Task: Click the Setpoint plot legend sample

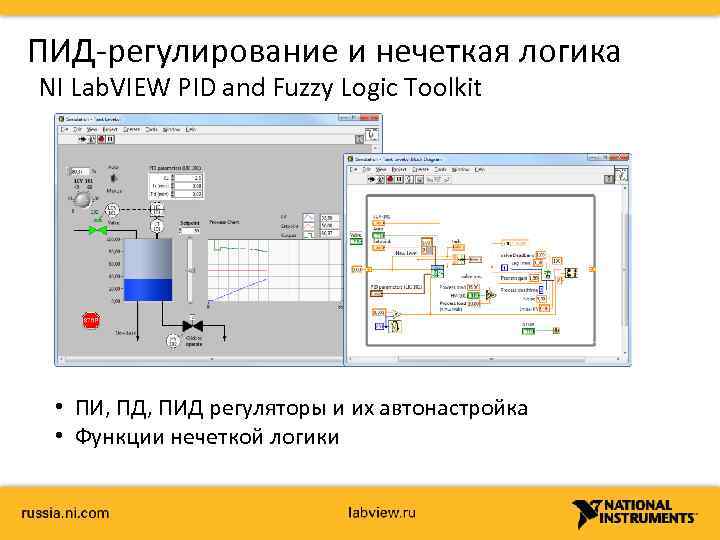Action: click(310, 226)
